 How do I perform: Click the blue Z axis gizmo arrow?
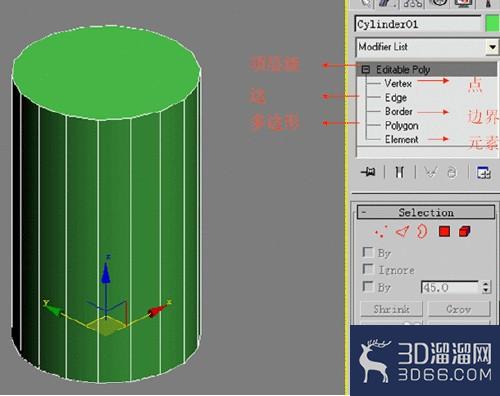106,273
